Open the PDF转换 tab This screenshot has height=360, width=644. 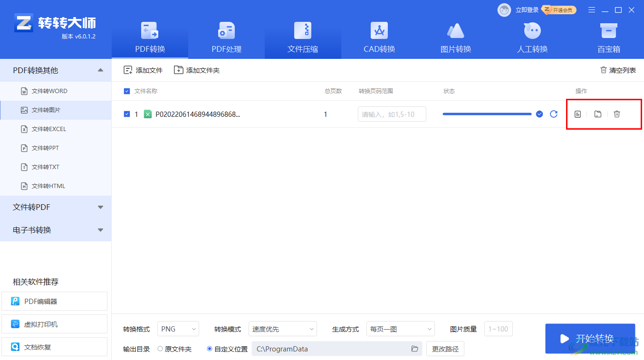(x=150, y=37)
